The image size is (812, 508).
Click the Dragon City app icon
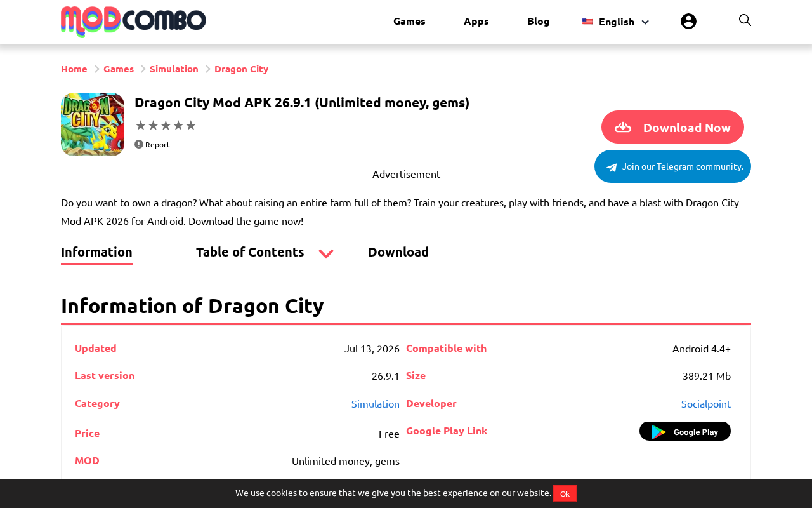click(93, 124)
